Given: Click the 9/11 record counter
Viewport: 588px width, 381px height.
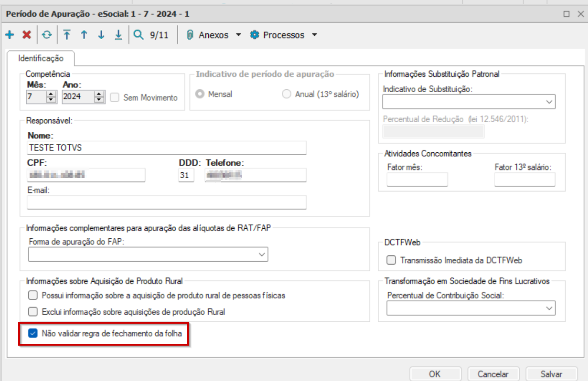Looking at the screenshot, I should 159,35.
